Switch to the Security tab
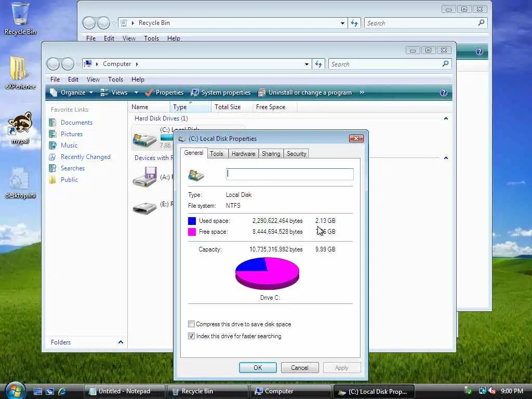Viewport: 532px width, 399px height. (x=296, y=154)
